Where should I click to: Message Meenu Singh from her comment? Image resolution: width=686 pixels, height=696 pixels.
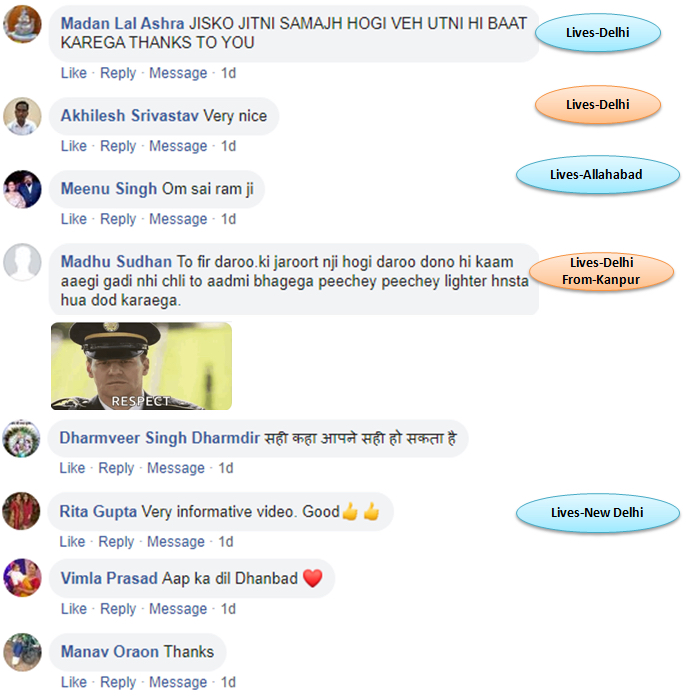point(178,219)
